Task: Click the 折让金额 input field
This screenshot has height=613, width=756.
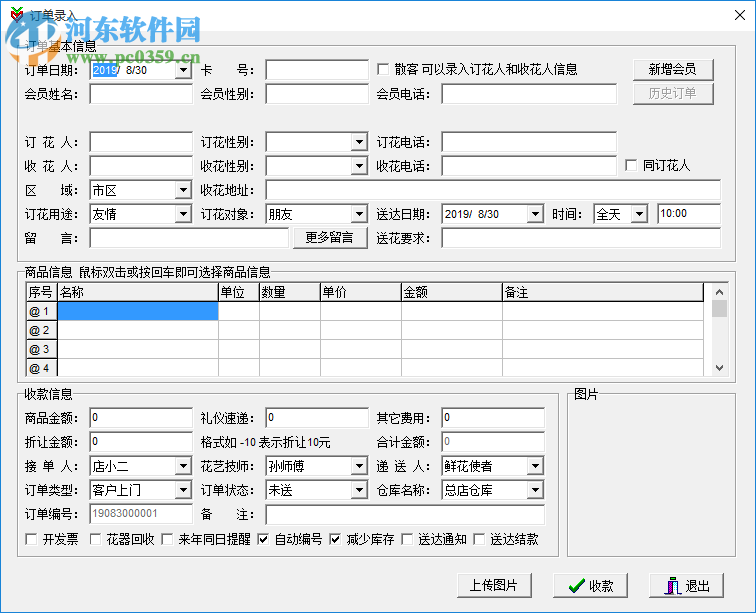Action: (141, 442)
